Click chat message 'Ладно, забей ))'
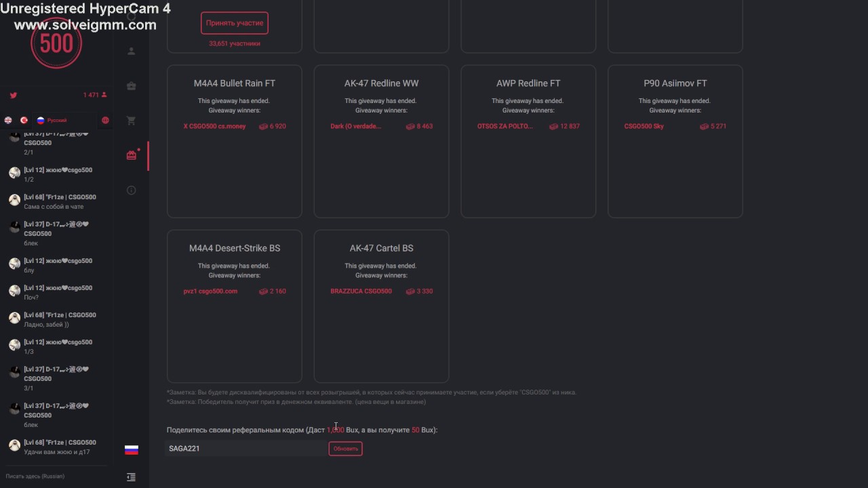This screenshot has width=868, height=488. point(46,325)
